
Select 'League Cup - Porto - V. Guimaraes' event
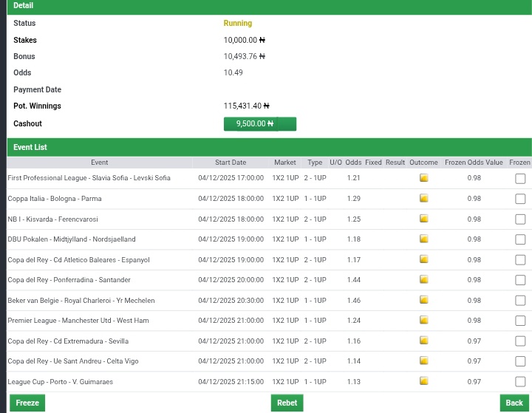click(61, 382)
